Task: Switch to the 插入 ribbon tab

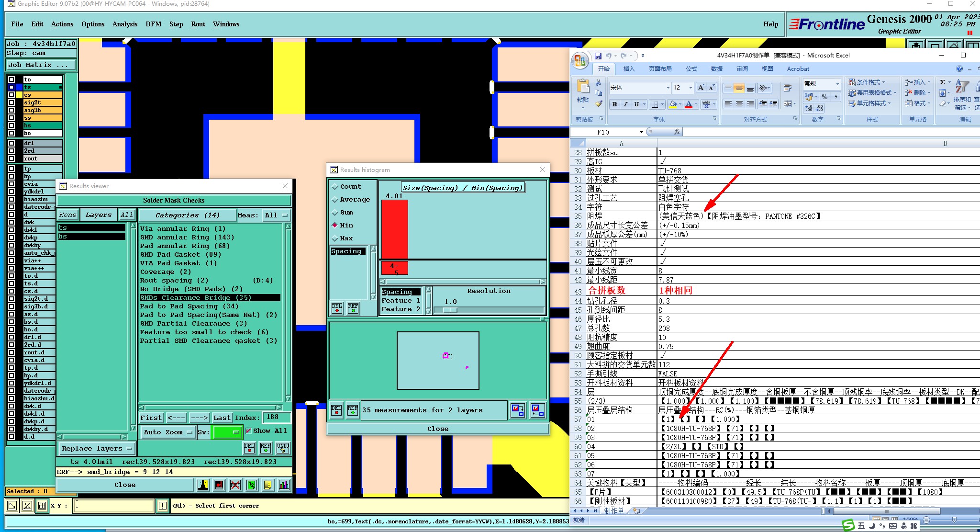Action: click(628, 69)
